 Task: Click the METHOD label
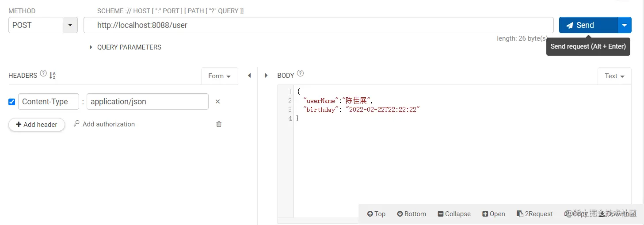tap(22, 11)
